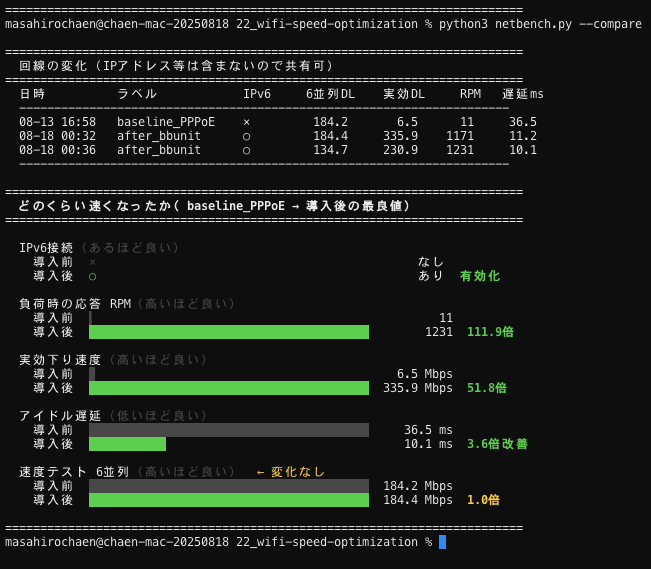Click the column header '6並列DL'
Viewport: 651px width, 569px height.
pyautogui.click(x=330, y=94)
